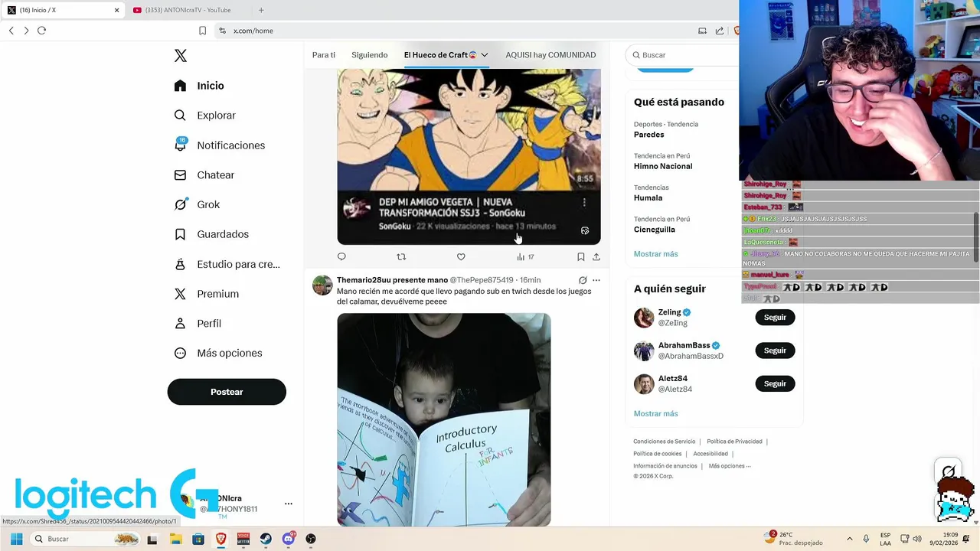Viewport: 980px width, 551px height.
Task: Open Política de cookies link
Action: [657, 454]
